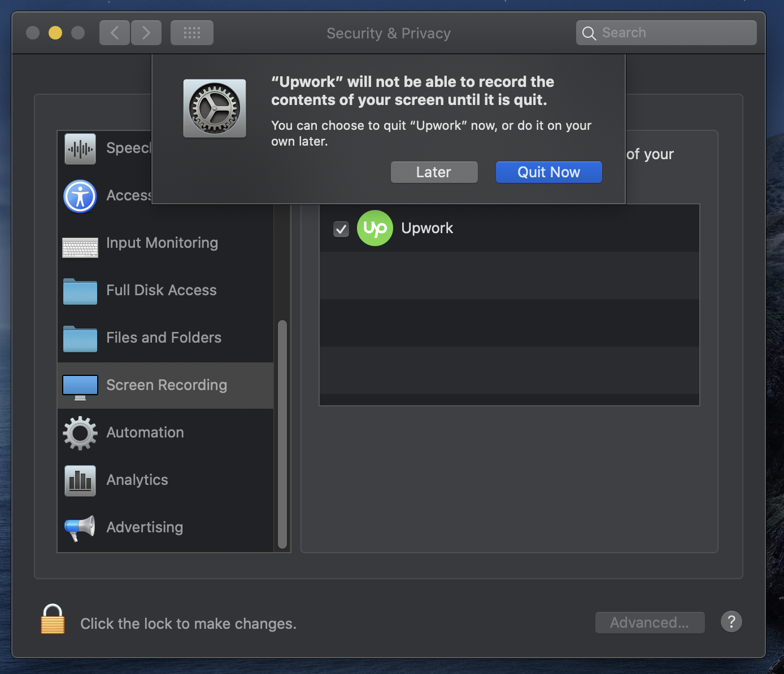Click the Advertising megaphone icon
The image size is (784, 674).
80,528
